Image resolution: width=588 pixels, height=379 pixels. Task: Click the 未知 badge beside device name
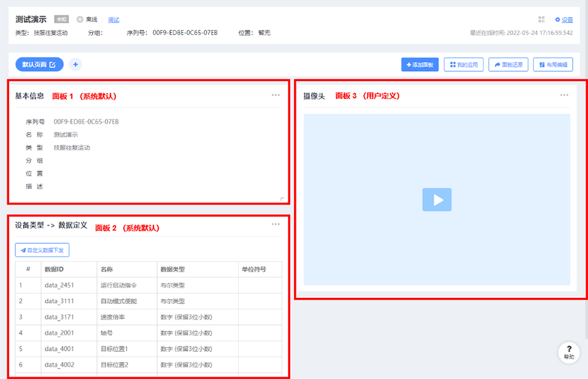(x=61, y=20)
